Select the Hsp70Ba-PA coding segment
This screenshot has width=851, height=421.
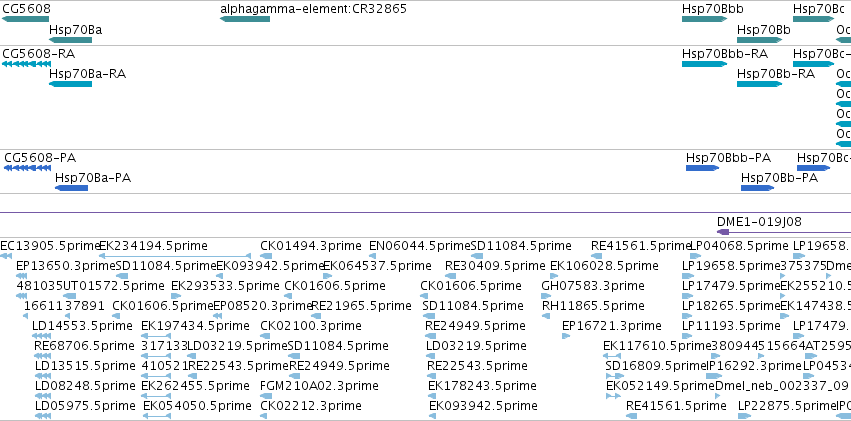click(72, 188)
